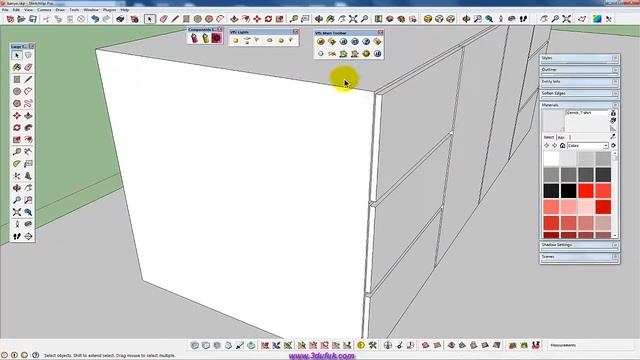The height and width of the screenshot is (360, 640).
Task: Click the materials list scrollbar down arrow
Action: [x=615, y=236]
